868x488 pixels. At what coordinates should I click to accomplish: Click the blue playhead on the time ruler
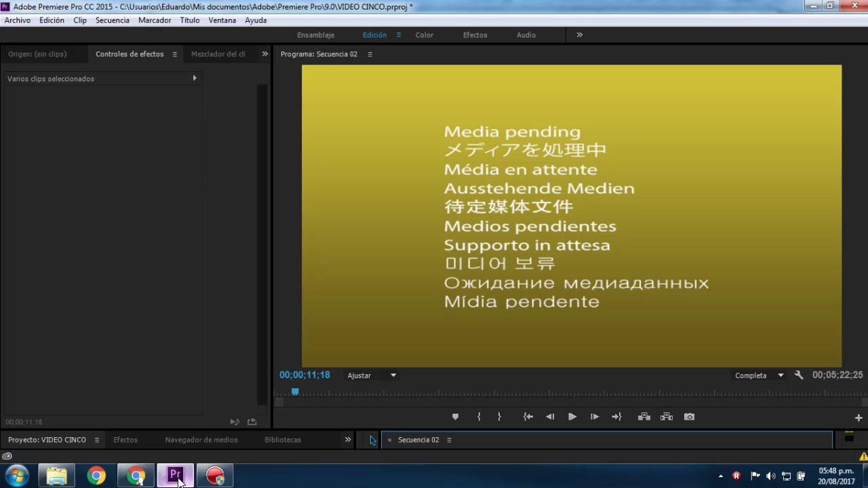coord(295,392)
